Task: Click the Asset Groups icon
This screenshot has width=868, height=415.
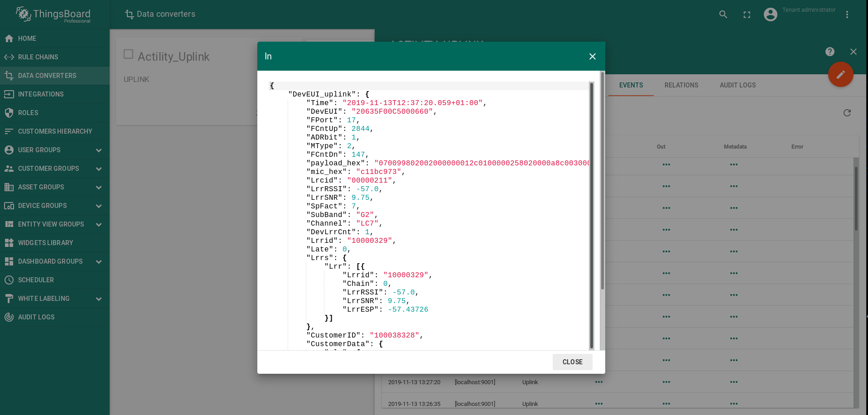Action: click(9, 187)
